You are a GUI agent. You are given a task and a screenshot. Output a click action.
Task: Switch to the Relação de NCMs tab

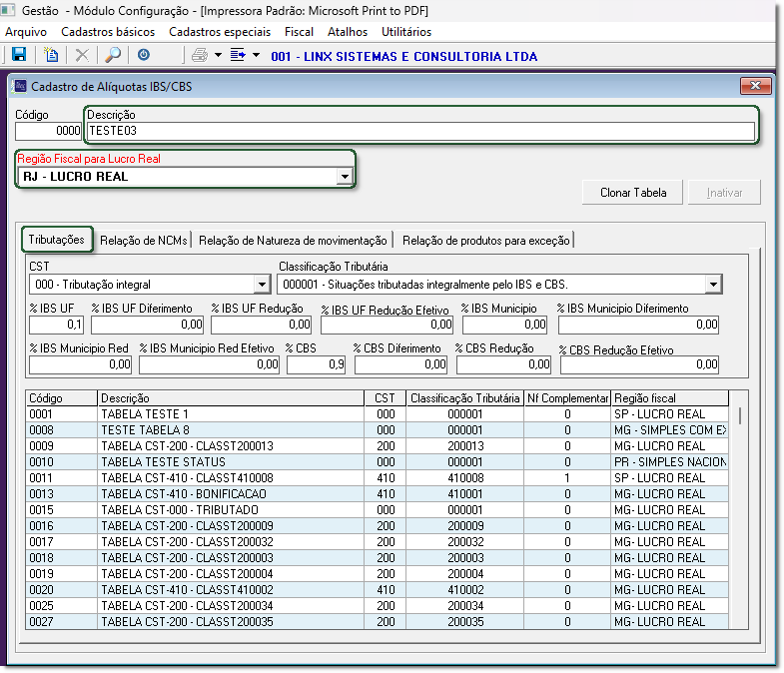143,240
